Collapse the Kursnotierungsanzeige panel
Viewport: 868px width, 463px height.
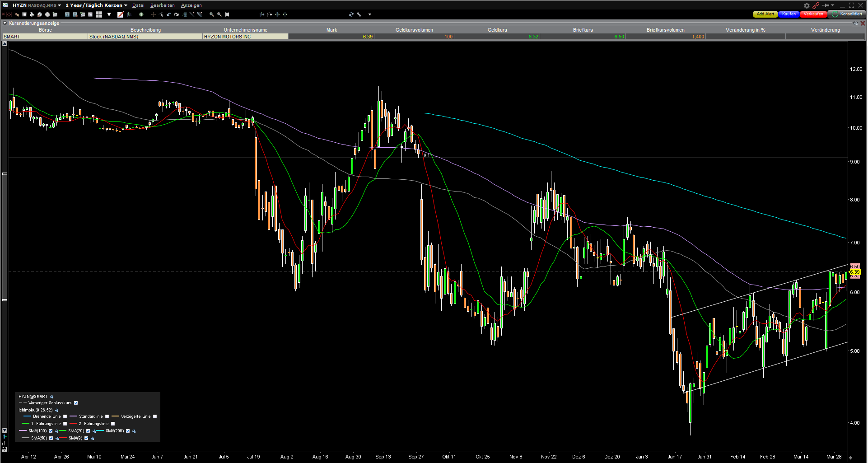pos(5,23)
